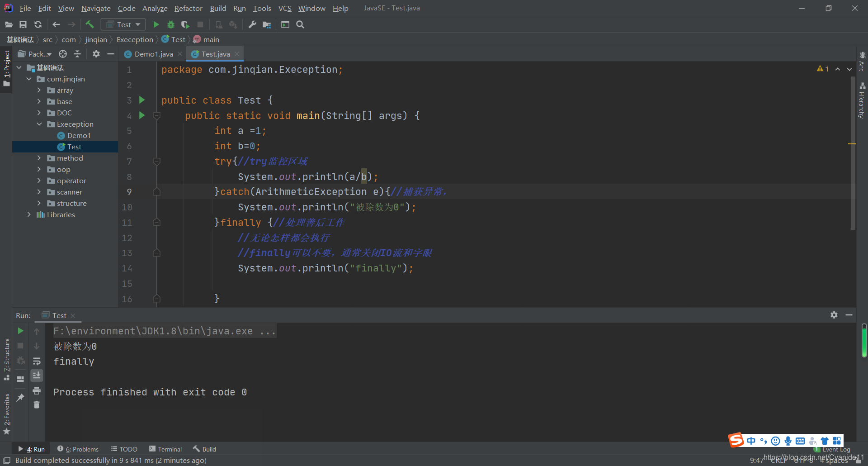
Task: Collapse all in Project panel
Action: (77, 54)
